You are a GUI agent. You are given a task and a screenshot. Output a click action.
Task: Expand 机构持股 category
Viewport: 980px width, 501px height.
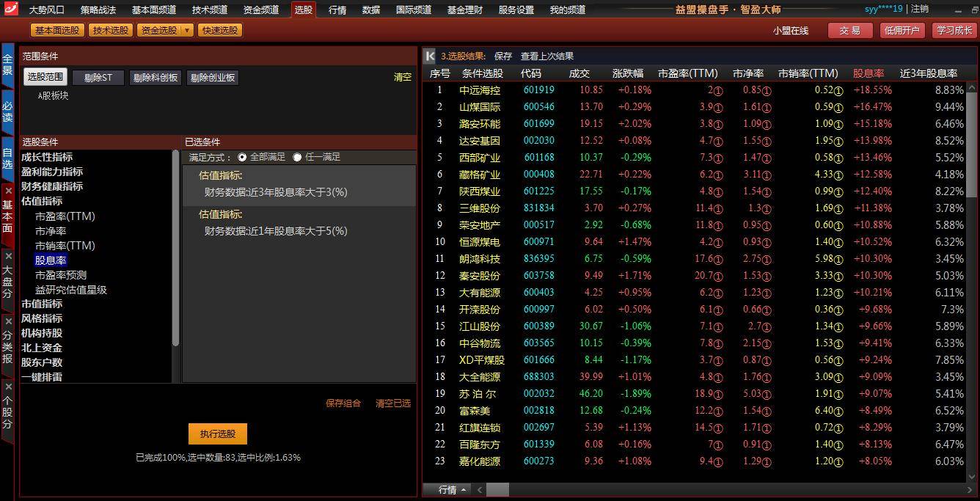tap(42, 333)
